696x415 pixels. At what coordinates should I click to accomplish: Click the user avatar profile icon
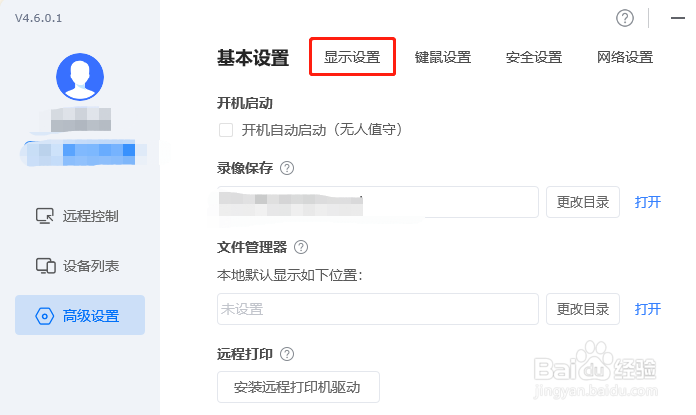80,77
